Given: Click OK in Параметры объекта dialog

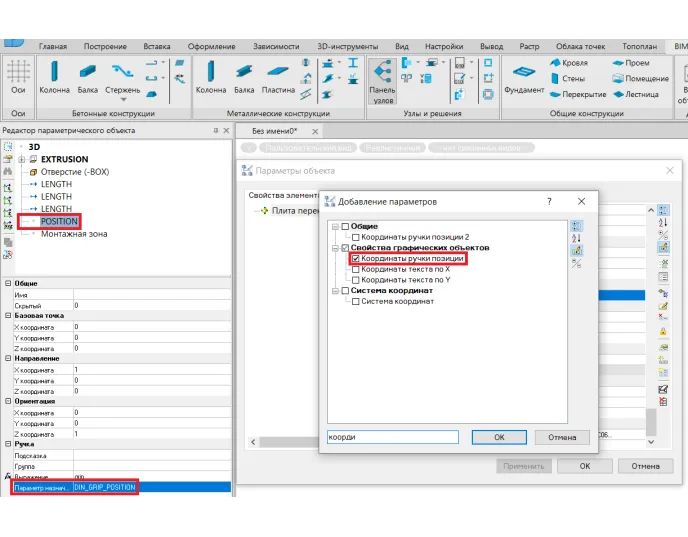Looking at the screenshot, I should pos(585,466).
